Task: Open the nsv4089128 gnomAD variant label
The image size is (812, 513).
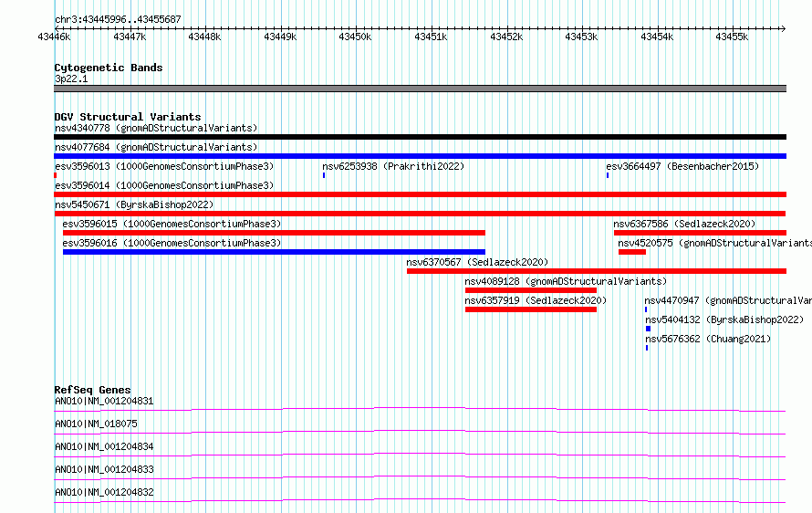Action: click(566, 281)
